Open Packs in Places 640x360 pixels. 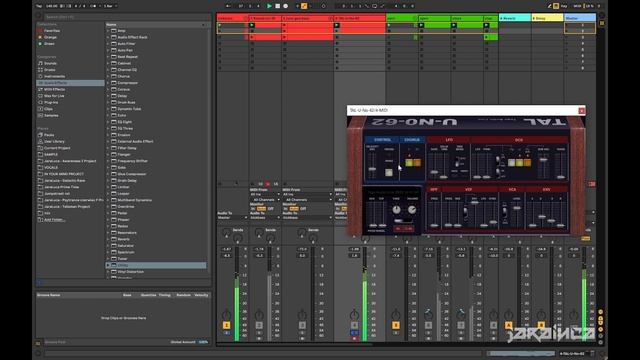pyautogui.click(x=49, y=135)
